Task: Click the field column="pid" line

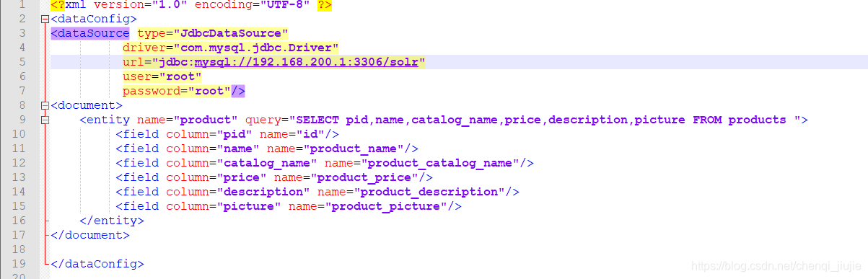Action: 227,134
